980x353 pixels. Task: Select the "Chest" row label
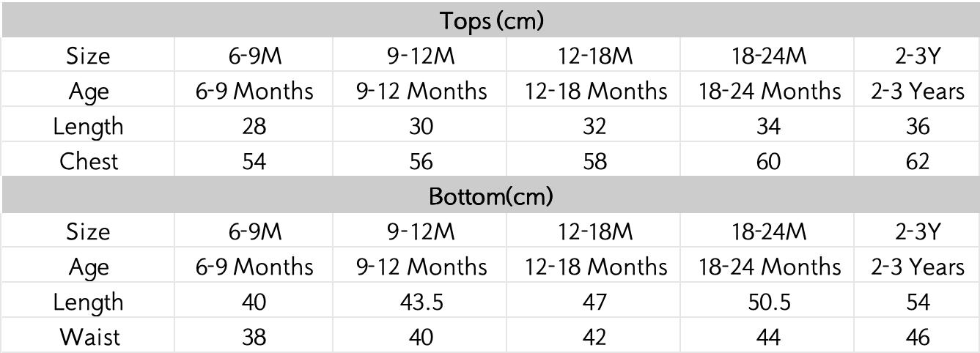[88, 161]
